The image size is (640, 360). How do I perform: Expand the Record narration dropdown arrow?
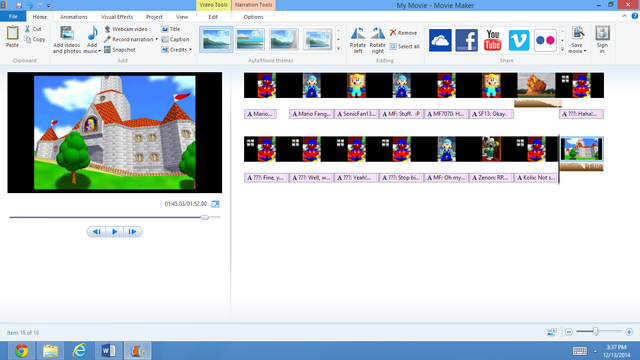(x=156, y=40)
